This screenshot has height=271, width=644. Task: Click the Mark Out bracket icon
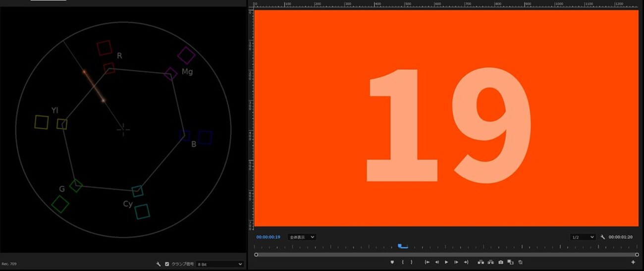pos(412,262)
